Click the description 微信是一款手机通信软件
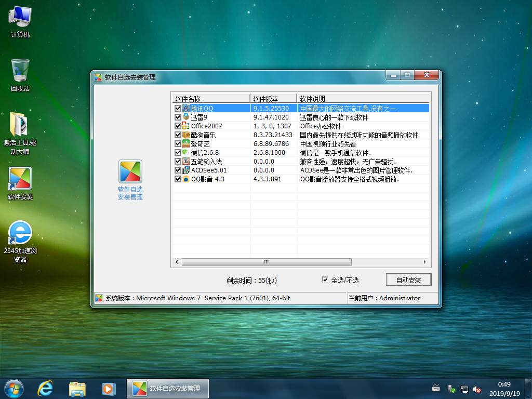This screenshot has height=399, width=532. click(336, 152)
